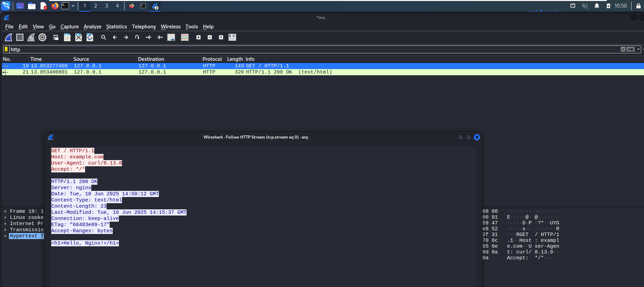Stop the running packet capture
The height and width of the screenshot is (287, 644).
[x=20, y=37]
